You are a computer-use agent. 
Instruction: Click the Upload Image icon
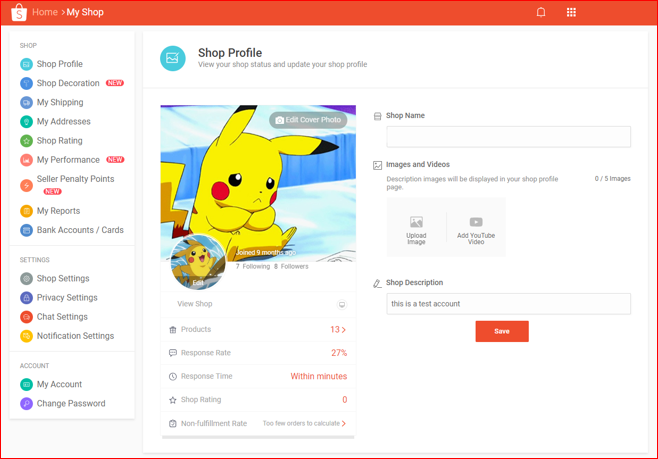(416, 223)
